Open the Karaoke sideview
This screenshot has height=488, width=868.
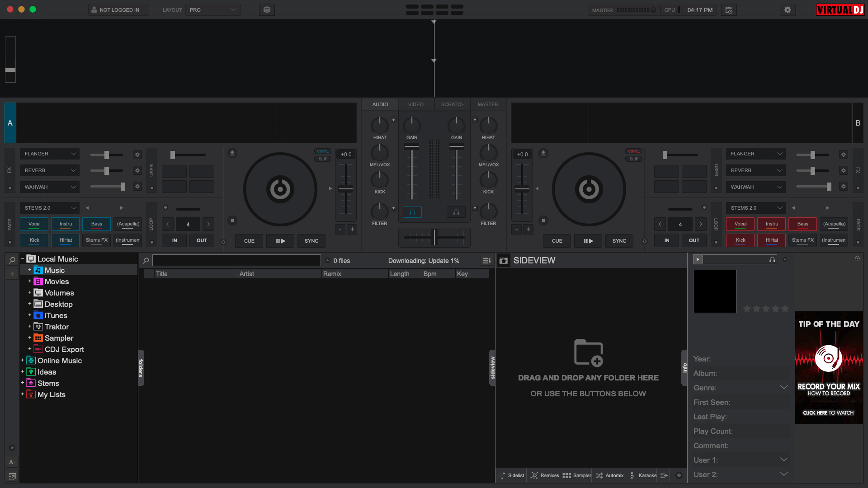(x=642, y=475)
